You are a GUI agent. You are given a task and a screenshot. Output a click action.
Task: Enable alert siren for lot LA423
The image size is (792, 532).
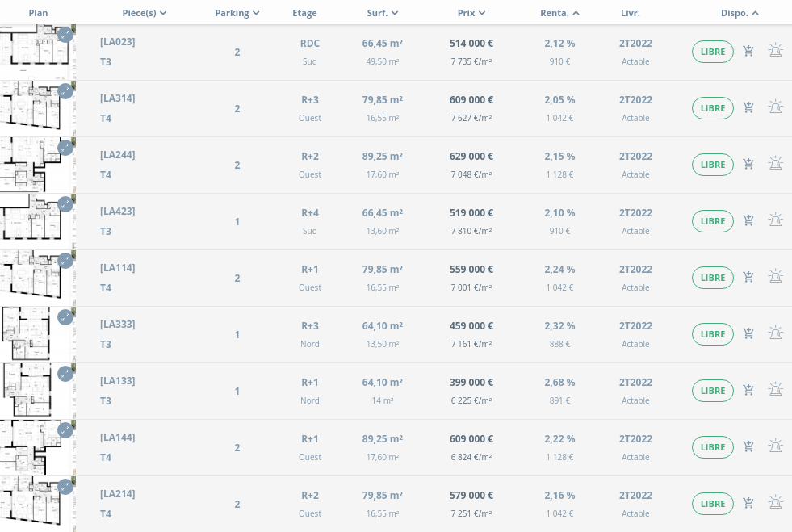[x=775, y=220]
